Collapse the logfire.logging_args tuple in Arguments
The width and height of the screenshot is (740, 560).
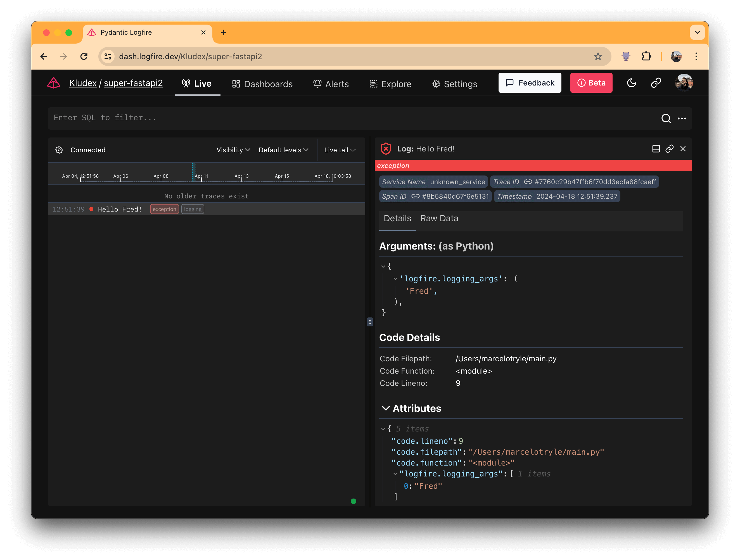[395, 279]
